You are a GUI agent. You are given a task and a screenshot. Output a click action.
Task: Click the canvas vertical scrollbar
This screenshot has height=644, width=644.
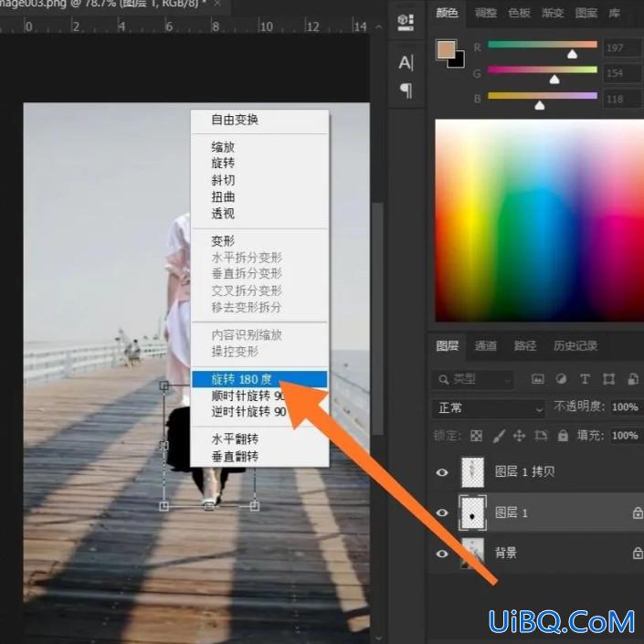coord(378,318)
